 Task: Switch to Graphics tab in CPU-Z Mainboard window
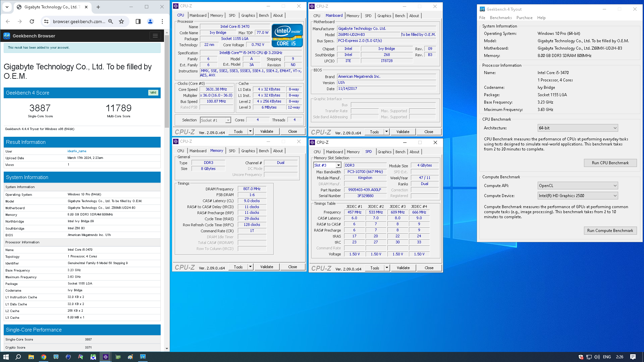(384, 16)
